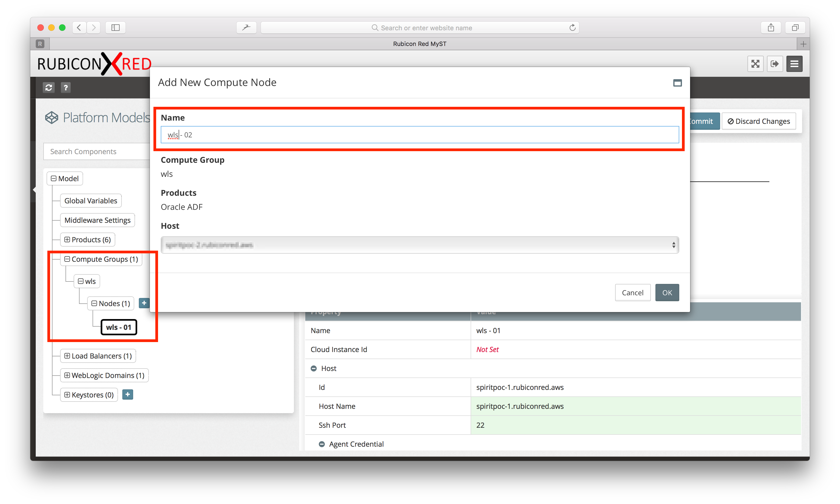Screen dimensions: 840x504
Task: Toggle the Safari sidebar button
Action: tap(116, 28)
